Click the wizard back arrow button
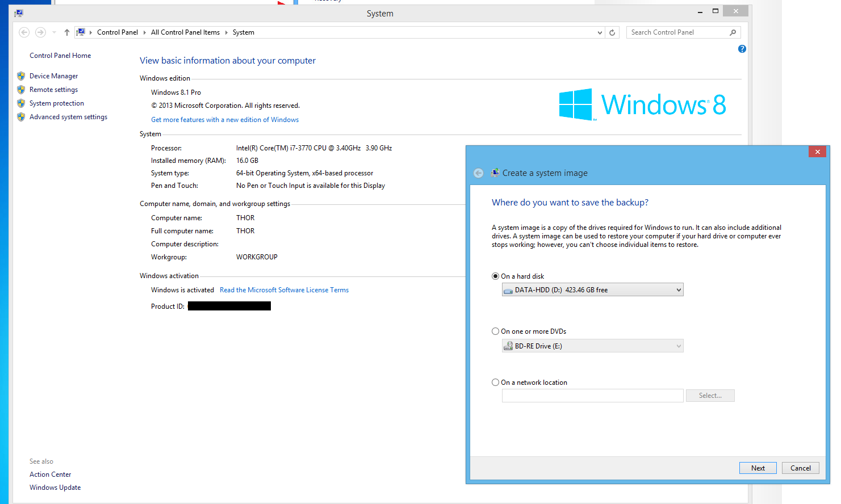The image size is (841, 504). click(479, 173)
